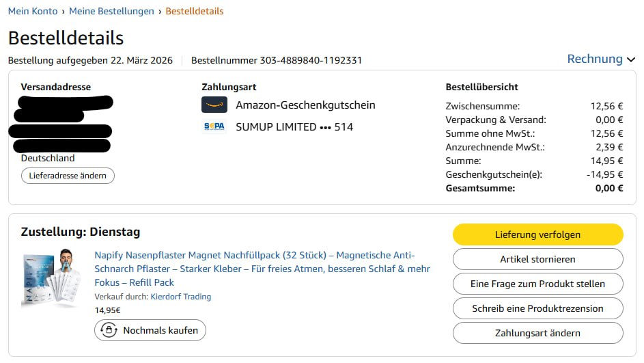Click the Amazon gift card logo icon

tap(214, 105)
